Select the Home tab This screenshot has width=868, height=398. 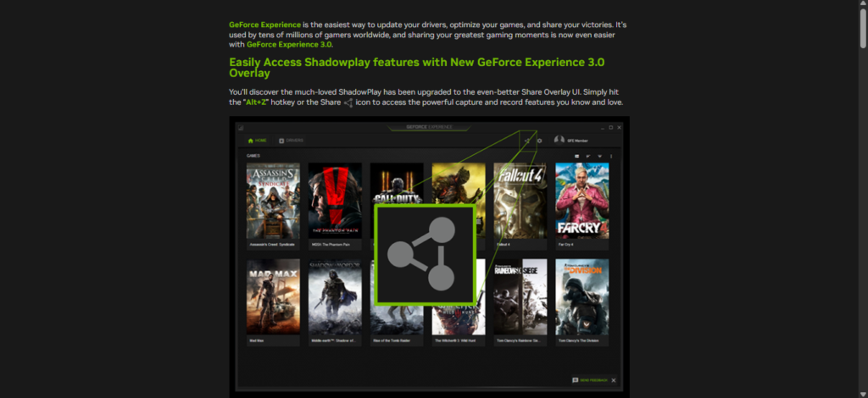256,140
